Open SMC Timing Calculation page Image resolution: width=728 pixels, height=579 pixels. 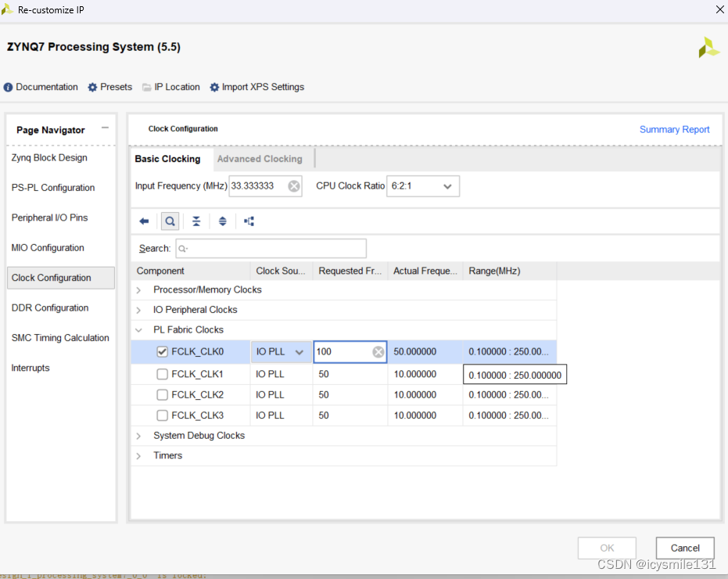click(x=60, y=338)
